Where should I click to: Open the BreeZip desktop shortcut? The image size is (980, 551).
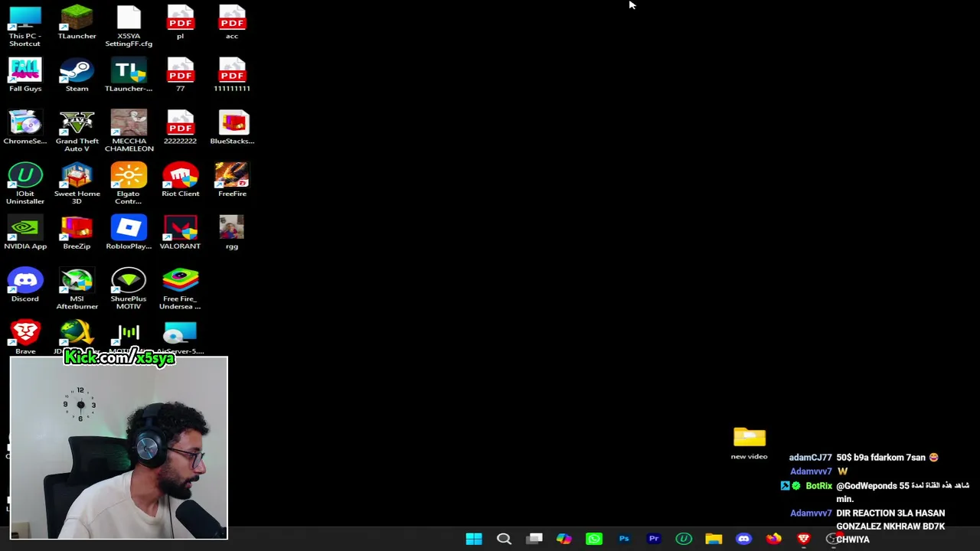(x=77, y=233)
